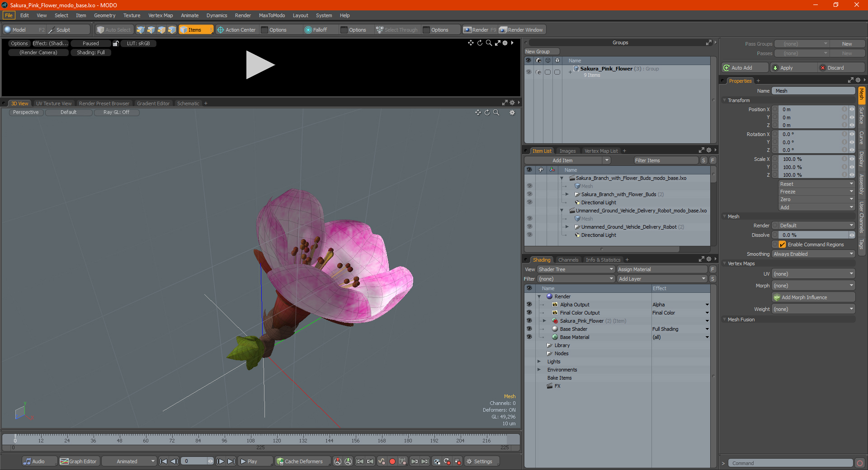Switch to UV Texture View tab

point(54,103)
